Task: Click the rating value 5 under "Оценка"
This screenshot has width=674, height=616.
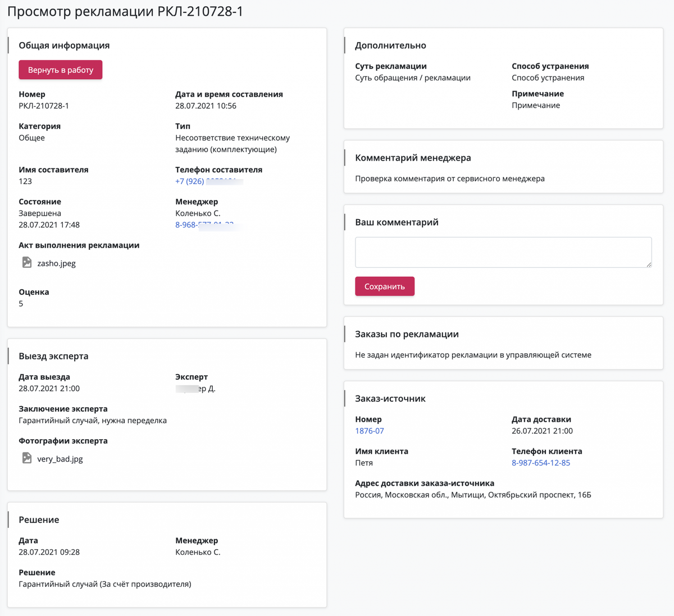Action: click(x=21, y=304)
